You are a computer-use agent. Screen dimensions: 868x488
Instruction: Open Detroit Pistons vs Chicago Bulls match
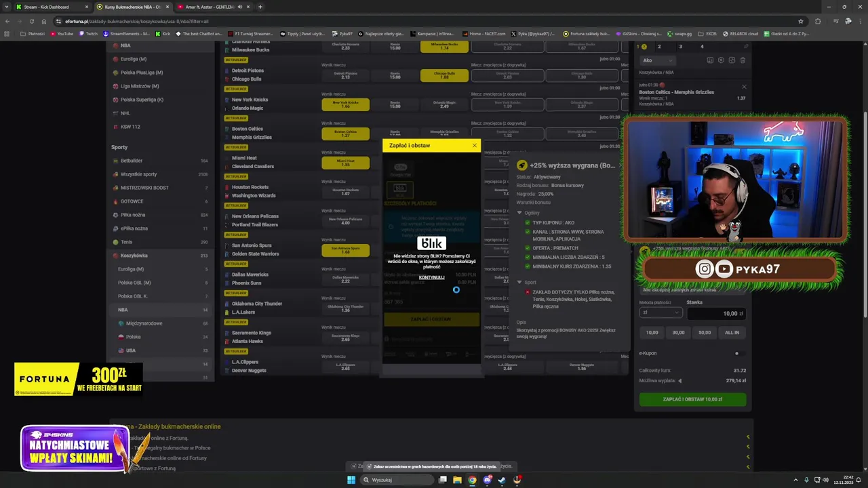coord(247,75)
